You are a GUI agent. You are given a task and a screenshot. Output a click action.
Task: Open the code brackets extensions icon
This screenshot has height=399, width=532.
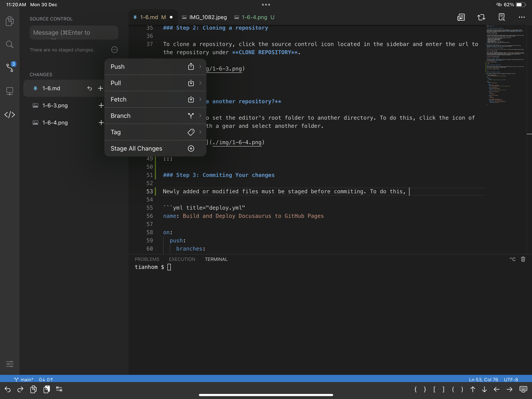tap(10, 115)
